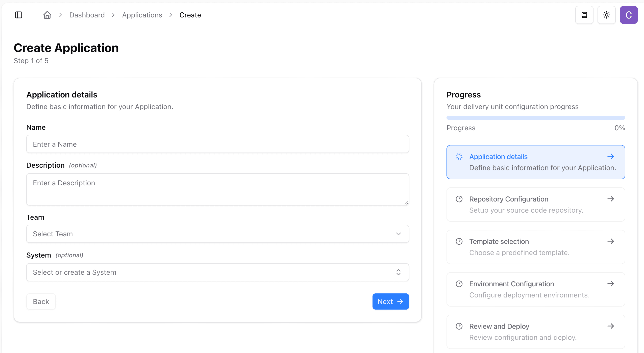644x353 pixels.
Task: Click the Create Application heading
Action: pyautogui.click(x=66, y=48)
